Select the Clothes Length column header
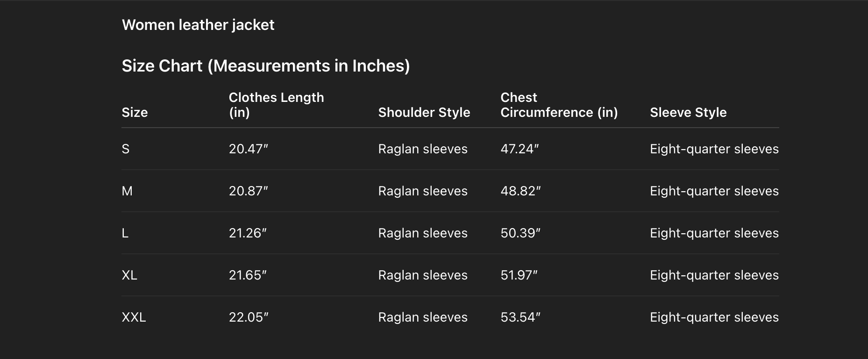This screenshot has height=359, width=868. [276, 105]
